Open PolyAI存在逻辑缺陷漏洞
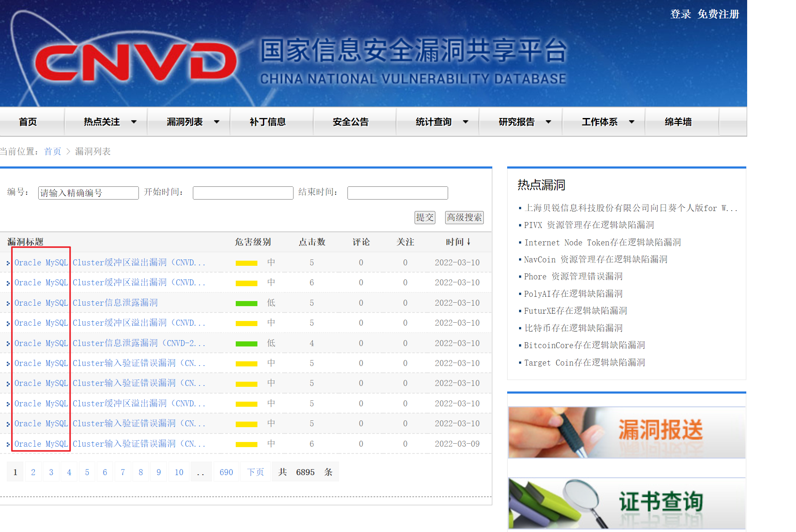 [573, 294]
